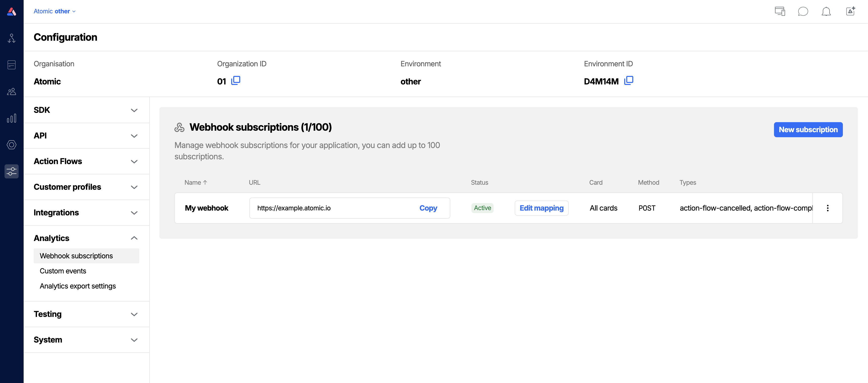Viewport: 868px width, 383px height.
Task: Copy the Organization ID 01
Action: (x=235, y=80)
